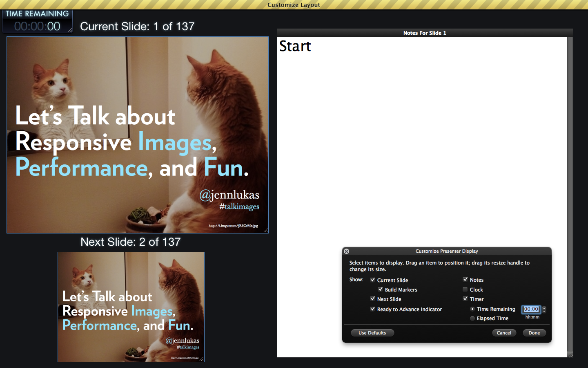Disable the Build Markers checkbox
This screenshot has width=588, height=368.
click(380, 289)
